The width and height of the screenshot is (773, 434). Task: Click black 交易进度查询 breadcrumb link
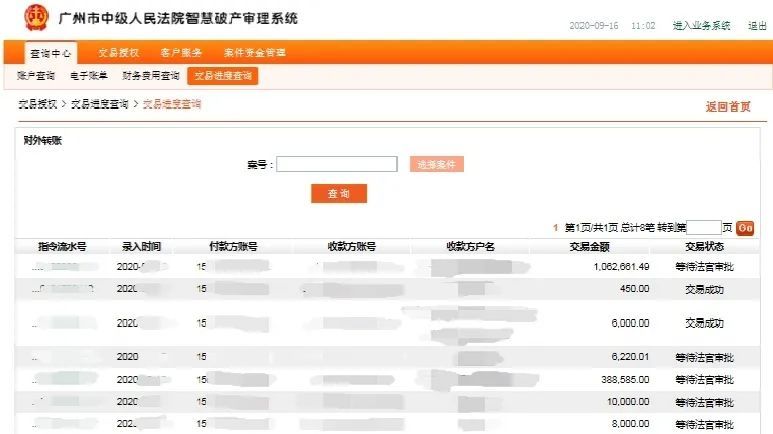pyautogui.click(x=100, y=104)
